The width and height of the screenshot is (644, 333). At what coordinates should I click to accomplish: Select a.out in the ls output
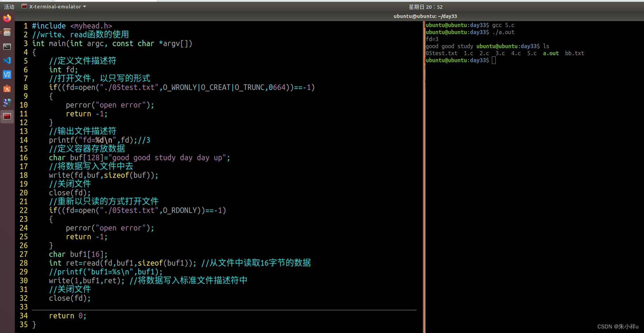point(551,53)
